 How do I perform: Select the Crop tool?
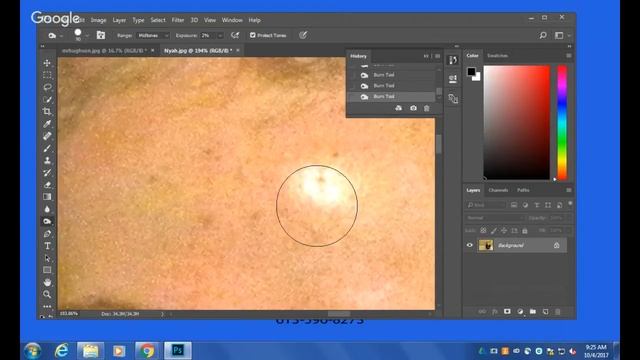47,111
